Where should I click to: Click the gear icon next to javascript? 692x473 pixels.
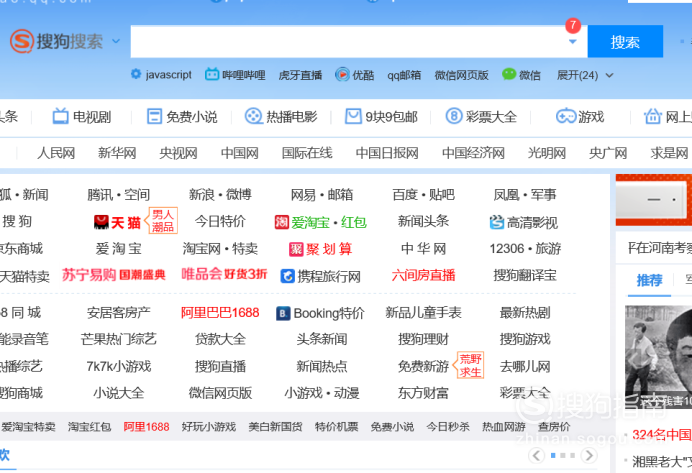click(x=136, y=74)
